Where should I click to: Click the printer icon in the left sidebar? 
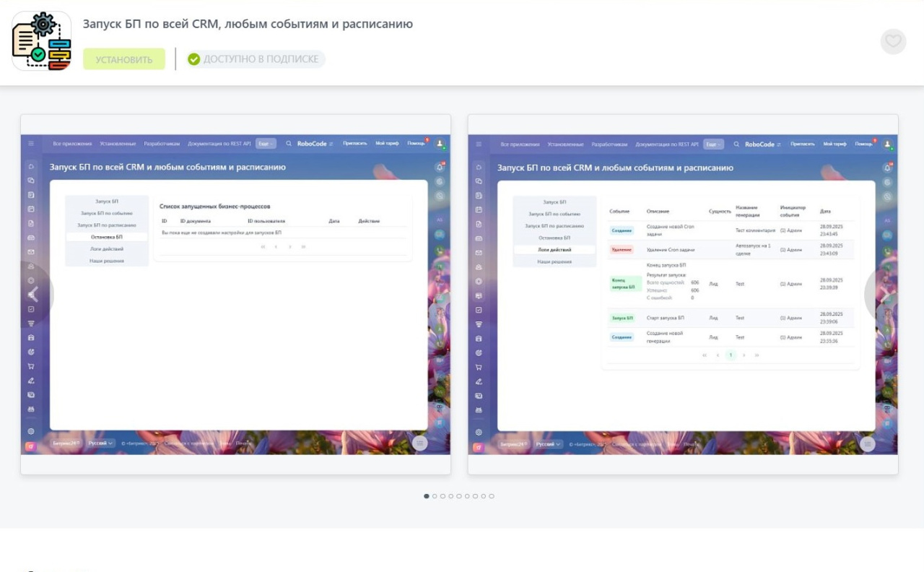pyautogui.click(x=30, y=409)
